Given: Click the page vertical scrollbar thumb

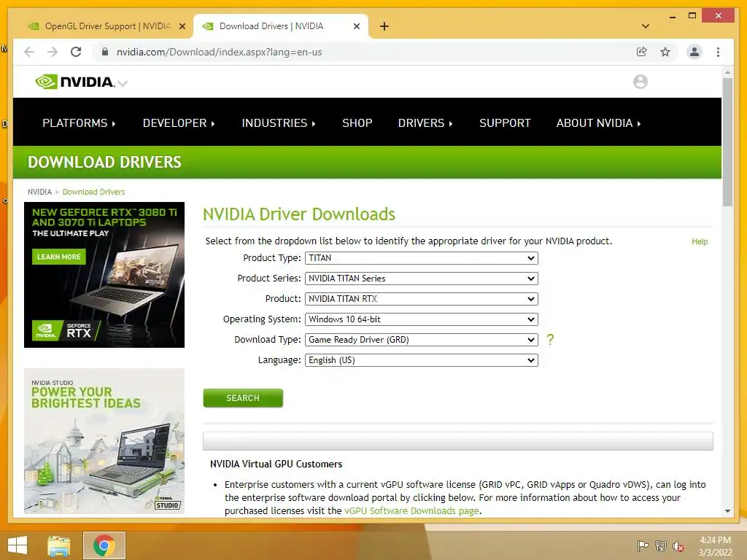Looking at the screenshot, I should pyautogui.click(x=727, y=142).
